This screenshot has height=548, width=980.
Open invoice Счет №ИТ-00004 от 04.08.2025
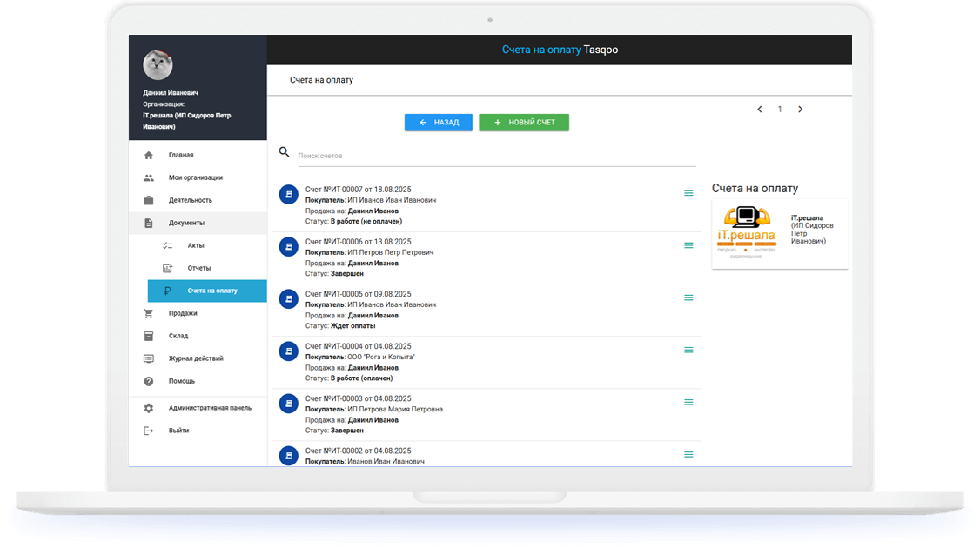point(358,346)
